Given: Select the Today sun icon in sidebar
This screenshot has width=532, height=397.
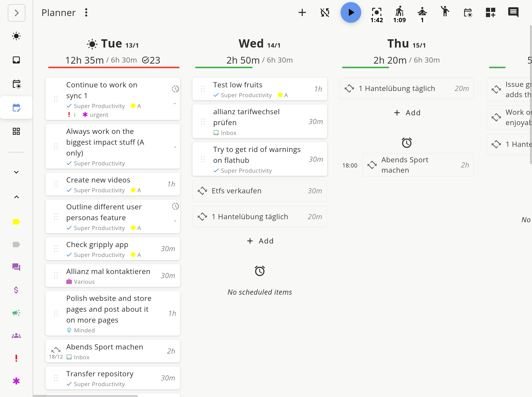Looking at the screenshot, I should [16, 36].
